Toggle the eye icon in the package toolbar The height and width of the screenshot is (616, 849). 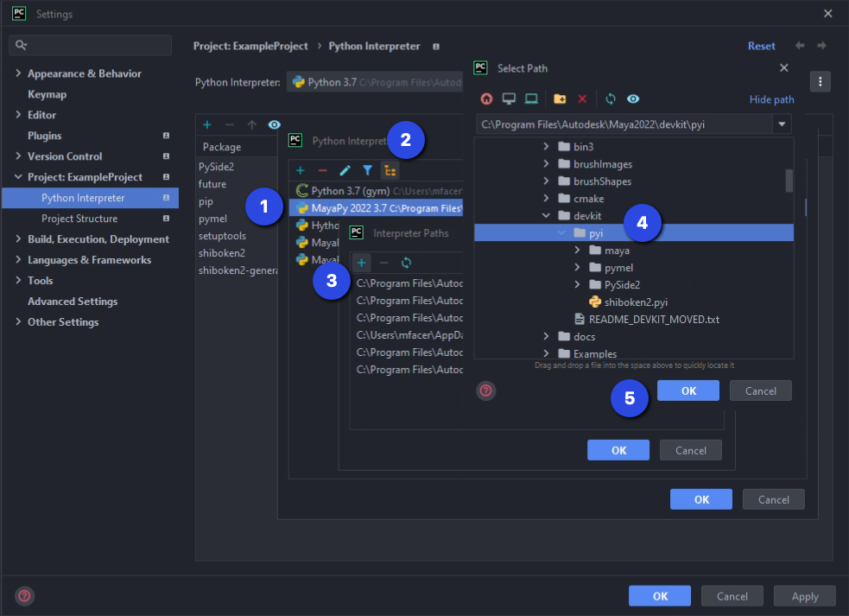[274, 124]
